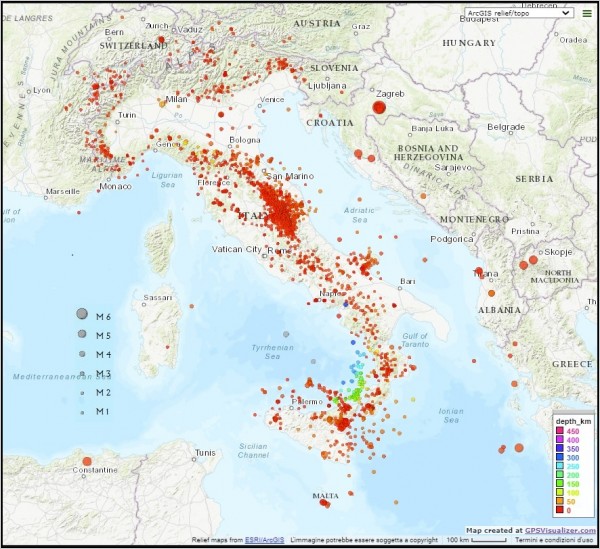Click the Podgorica city label
The image size is (600, 549).
click(452, 239)
